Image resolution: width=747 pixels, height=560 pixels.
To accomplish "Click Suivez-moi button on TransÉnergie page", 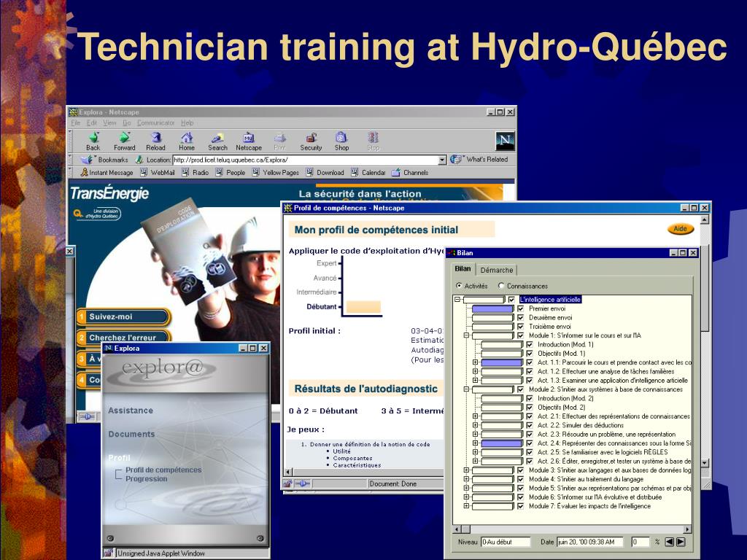I will pyautogui.click(x=123, y=316).
